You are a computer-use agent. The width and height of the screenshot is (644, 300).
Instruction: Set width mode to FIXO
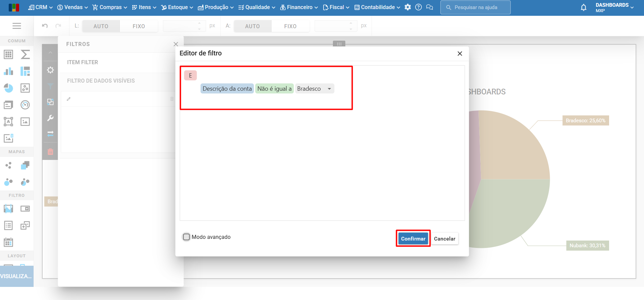pos(139,26)
